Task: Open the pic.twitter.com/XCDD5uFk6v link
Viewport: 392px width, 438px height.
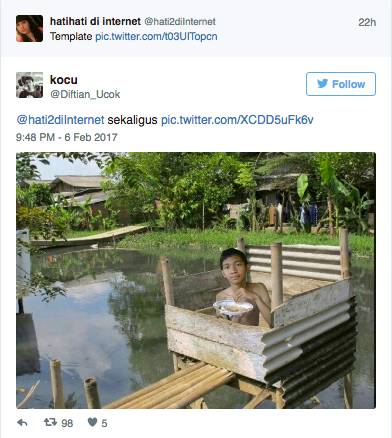Action: (x=237, y=120)
